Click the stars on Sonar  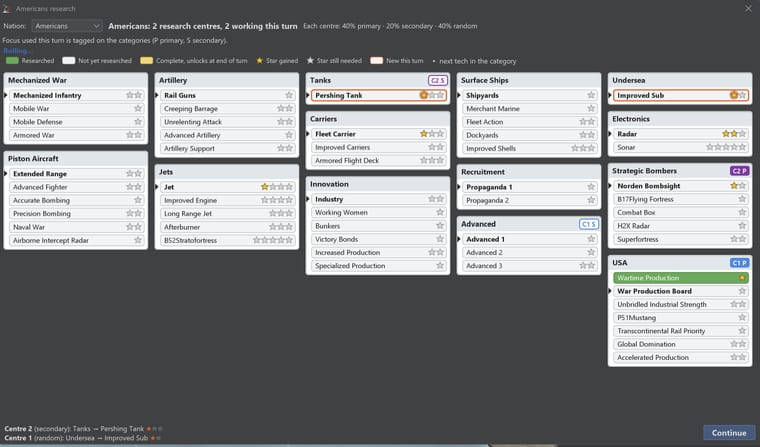click(x=726, y=147)
